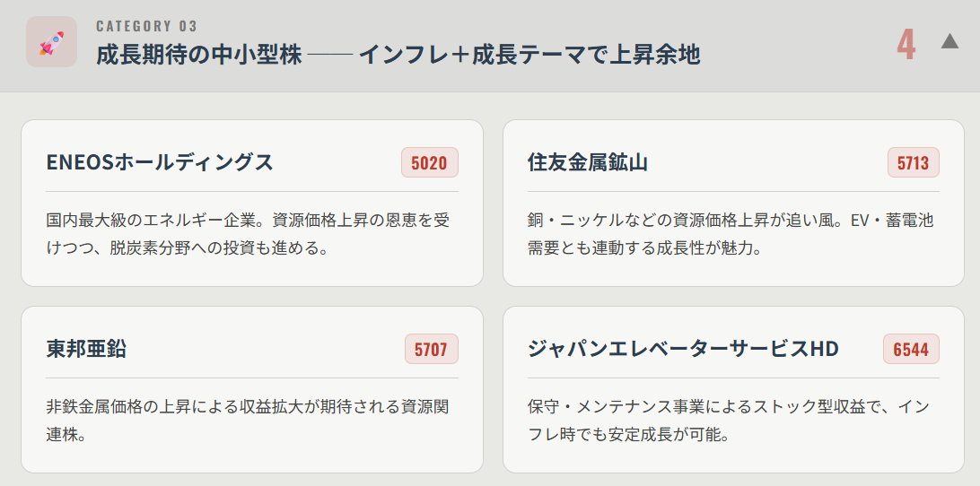The width and height of the screenshot is (980, 486).
Task: Select the 住友金属鉱山 card title
Action: (588, 162)
